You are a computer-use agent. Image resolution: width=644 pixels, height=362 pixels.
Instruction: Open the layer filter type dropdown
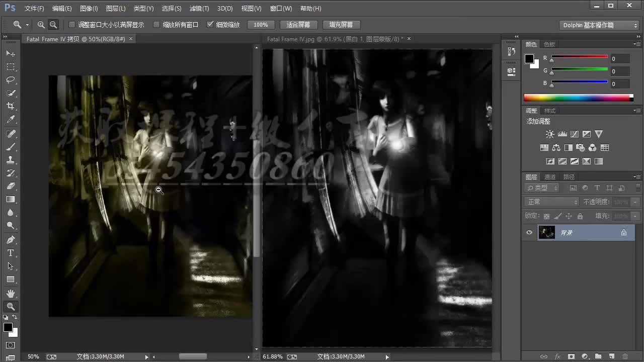(542, 188)
